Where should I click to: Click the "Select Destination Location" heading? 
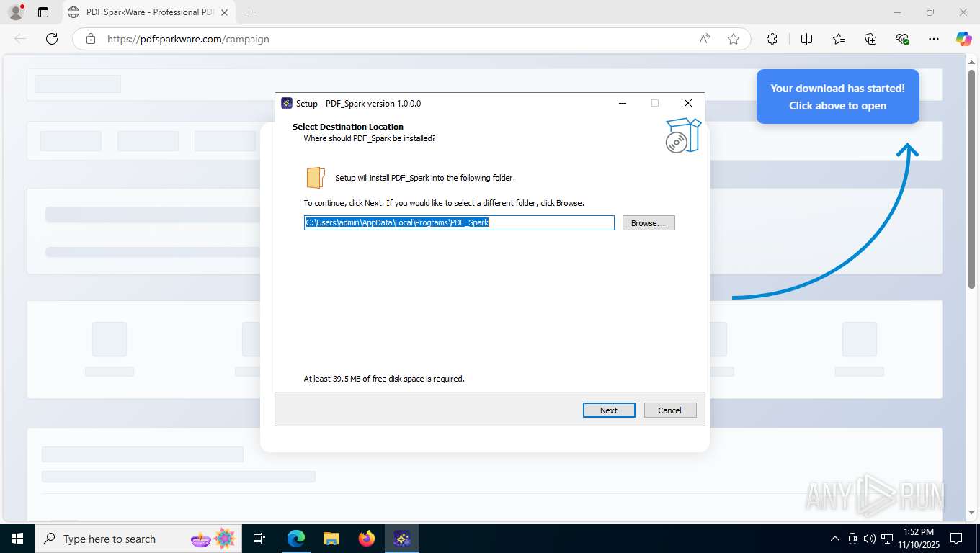coord(348,127)
